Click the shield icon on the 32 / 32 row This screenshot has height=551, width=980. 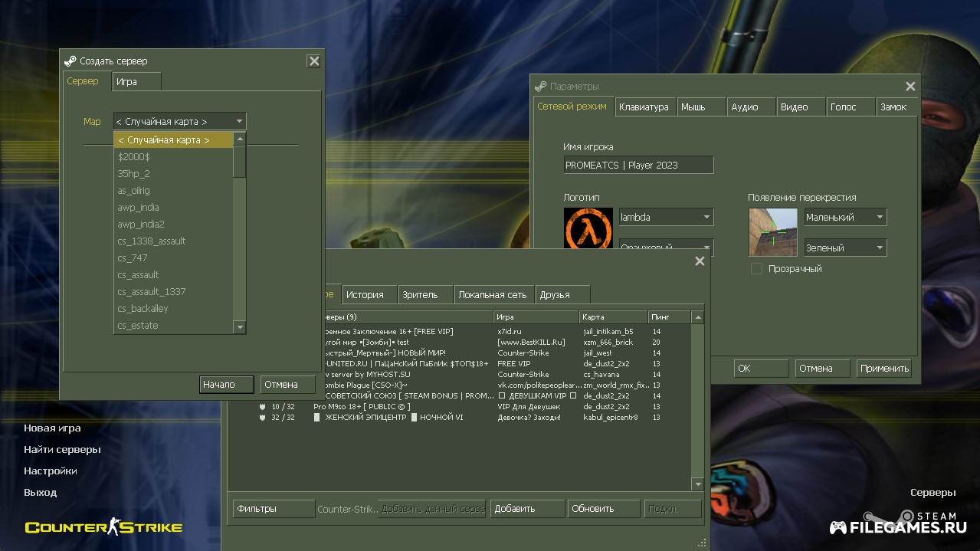262,418
